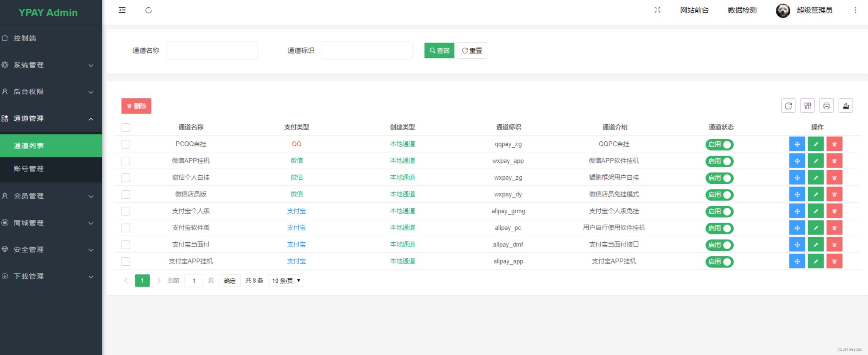This screenshot has height=355, width=868.
Task: Click the move icon for PCQQ自挂 row
Action: click(x=797, y=144)
